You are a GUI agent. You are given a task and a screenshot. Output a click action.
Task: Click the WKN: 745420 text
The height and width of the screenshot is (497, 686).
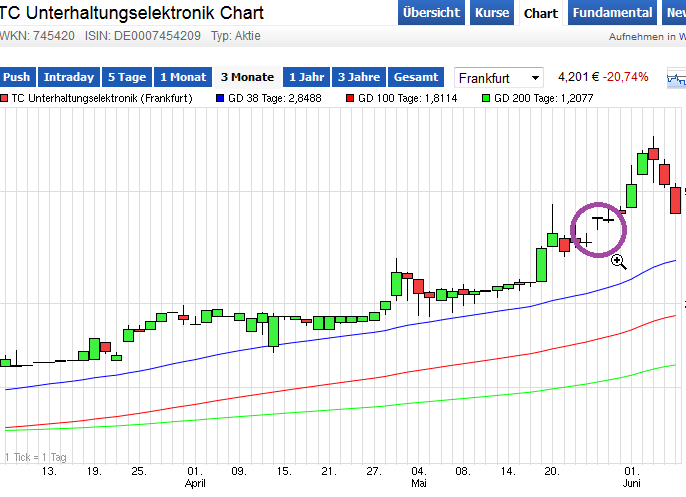37,36
